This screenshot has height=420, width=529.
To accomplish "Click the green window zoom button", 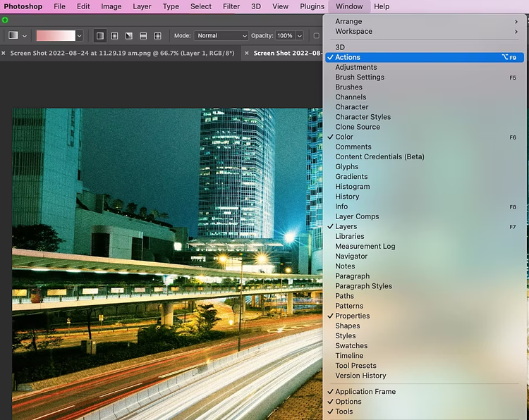I will [5, 20].
